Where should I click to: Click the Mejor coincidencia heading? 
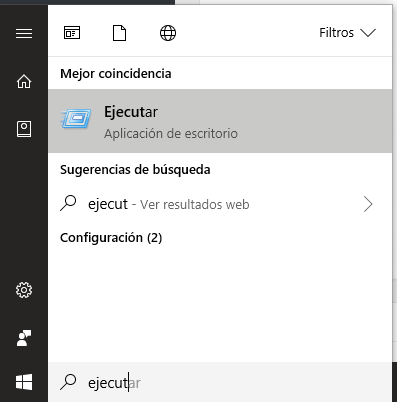point(116,73)
